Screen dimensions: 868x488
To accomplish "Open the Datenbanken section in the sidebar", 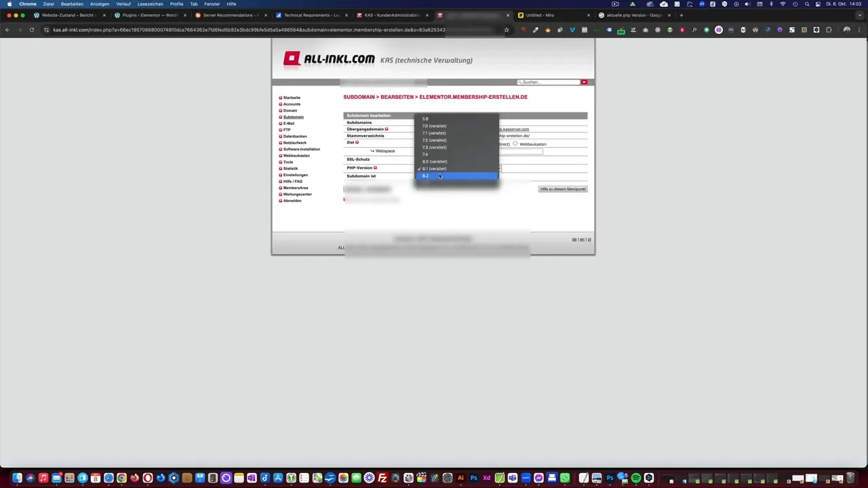I will pyautogui.click(x=295, y=136).
